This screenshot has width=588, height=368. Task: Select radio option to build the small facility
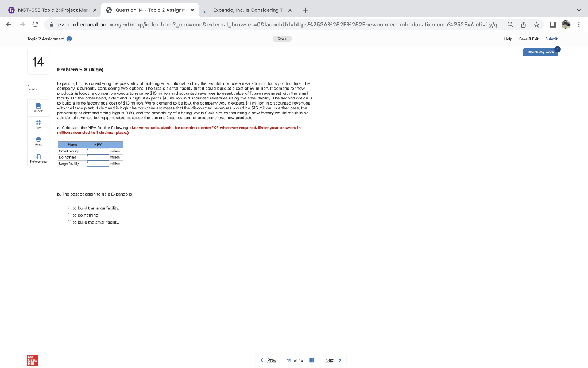click(x=69, y=222)
